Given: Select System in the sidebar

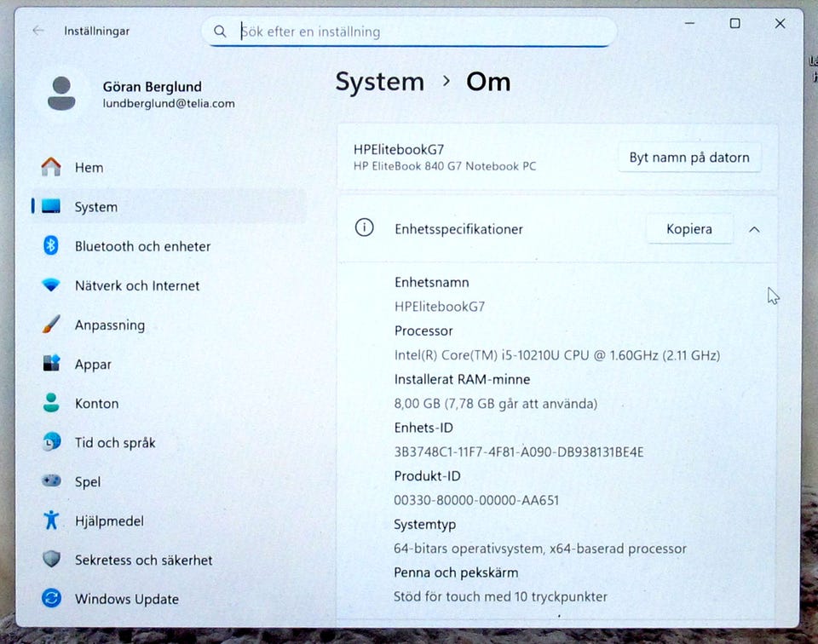Looking at the screenshot, I should (x=169, y=206).
